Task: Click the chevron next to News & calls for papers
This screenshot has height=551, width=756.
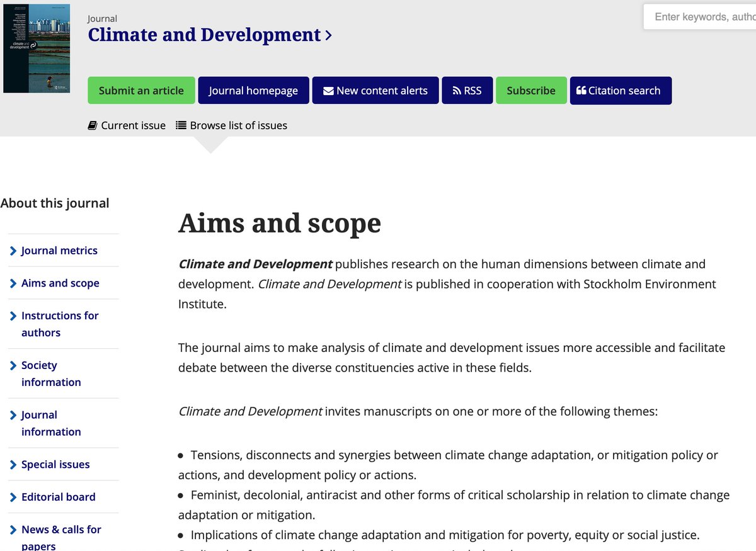Action: click(14, 530)
